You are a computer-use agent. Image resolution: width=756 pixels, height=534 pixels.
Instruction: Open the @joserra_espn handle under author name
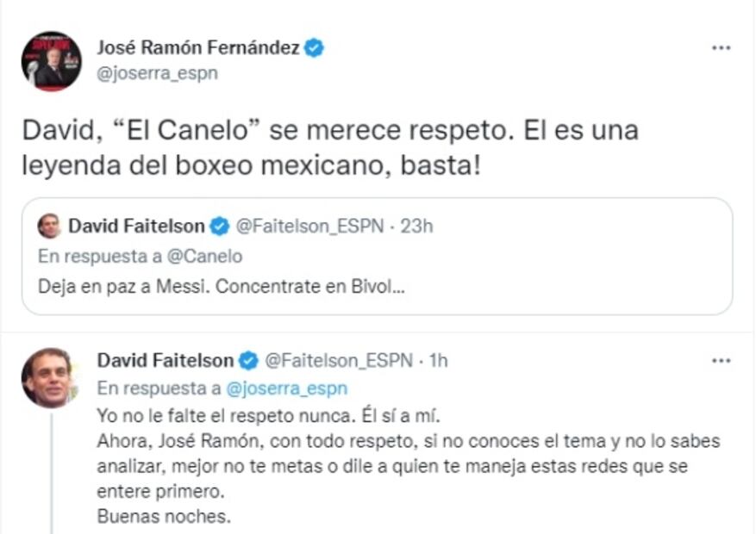click(x=157, y=73)
